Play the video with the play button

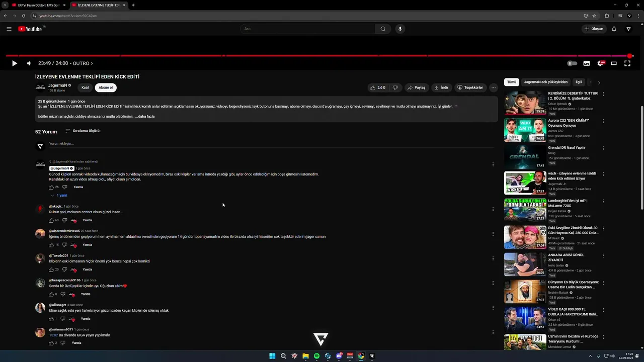[x=14, y=63]
